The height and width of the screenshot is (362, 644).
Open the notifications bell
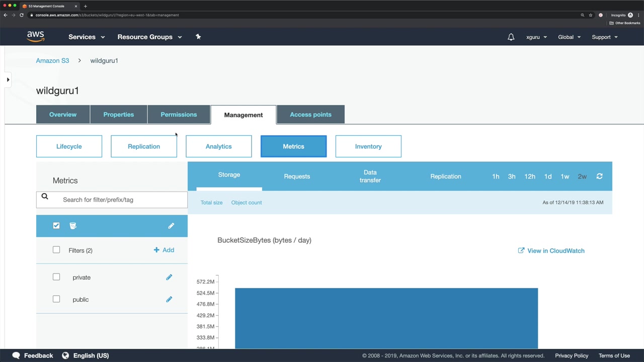click(x=511, y=37)
